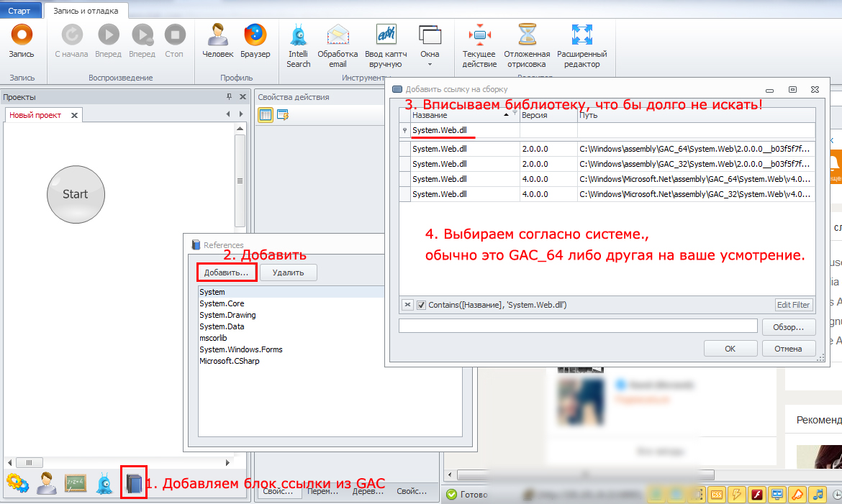842x504 pixels.
Task: Select System.Web.dll 4.0.0.0 GAC_32 row
Action: coord(607,194)
